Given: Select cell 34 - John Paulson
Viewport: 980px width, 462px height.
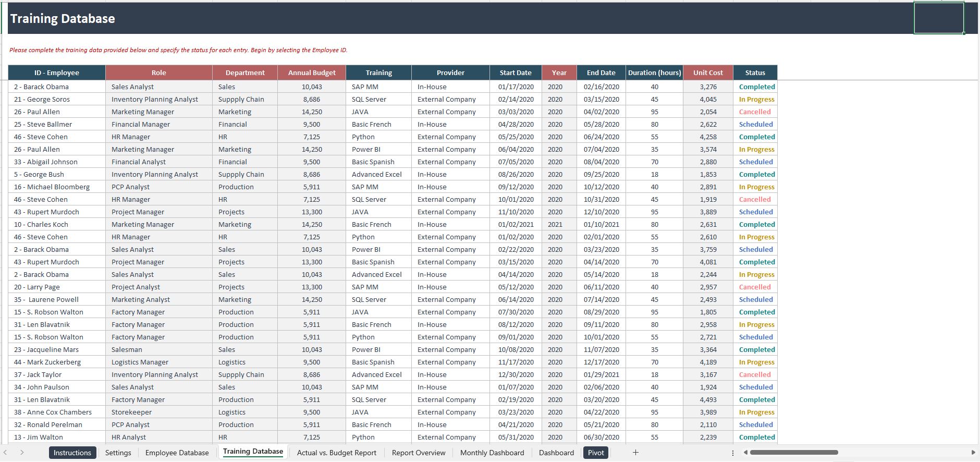Looking at the screenshot, I should click(57, 387).
